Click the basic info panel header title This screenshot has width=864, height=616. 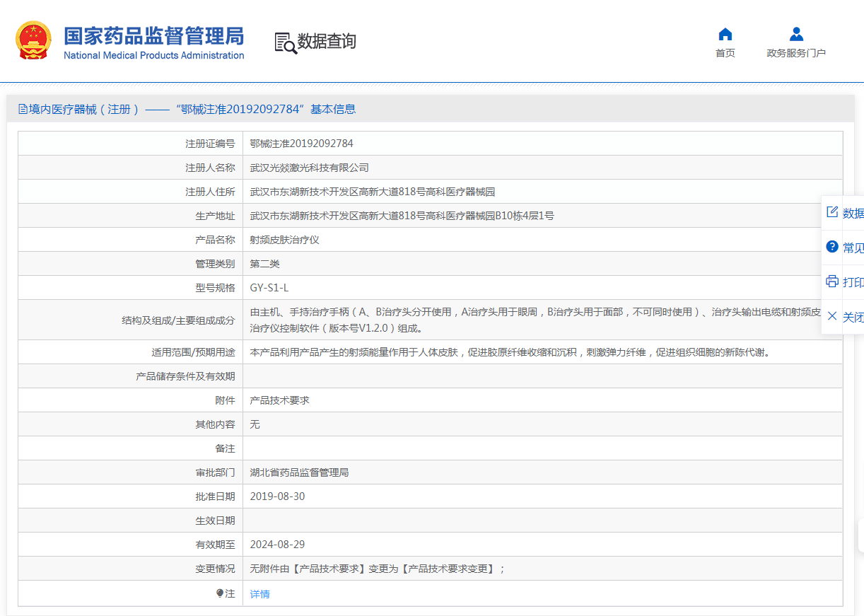192,109
